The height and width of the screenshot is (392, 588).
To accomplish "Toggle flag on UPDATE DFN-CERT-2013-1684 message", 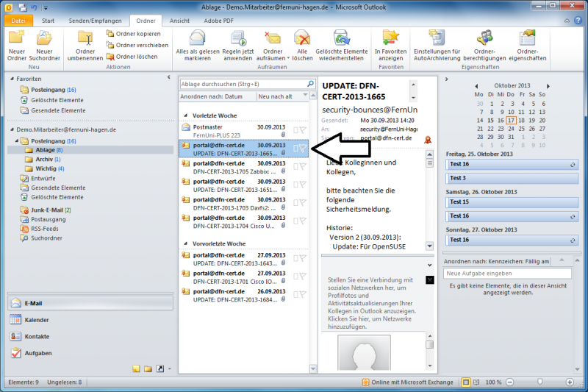I will click(303, 294).
